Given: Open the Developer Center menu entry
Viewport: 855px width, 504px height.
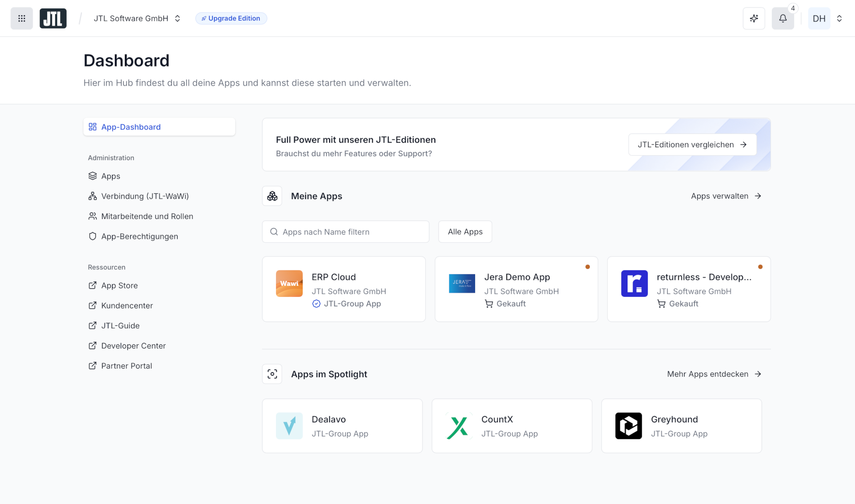Looking at the screenshot, I should [x=133, y=345].
